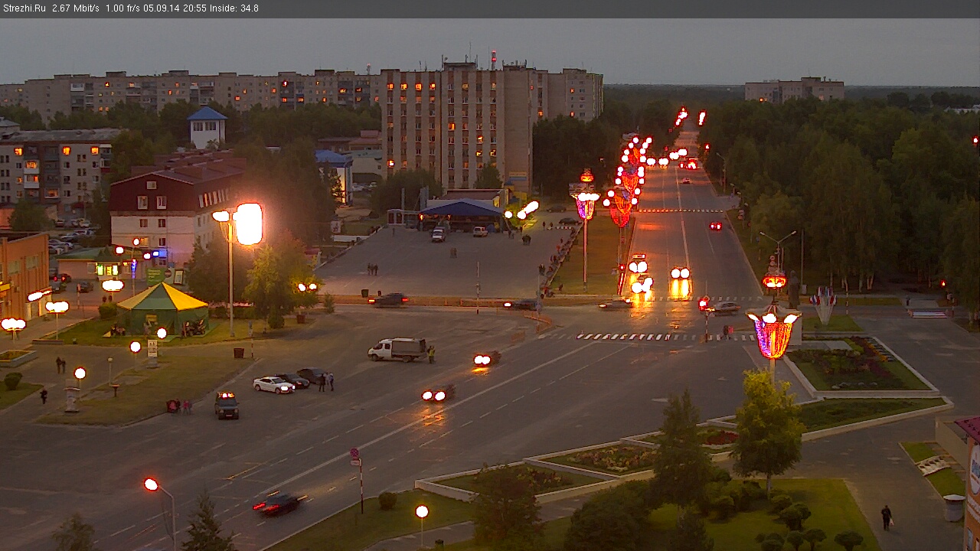Select the "05.09.14" date stamp

point(161,8)
